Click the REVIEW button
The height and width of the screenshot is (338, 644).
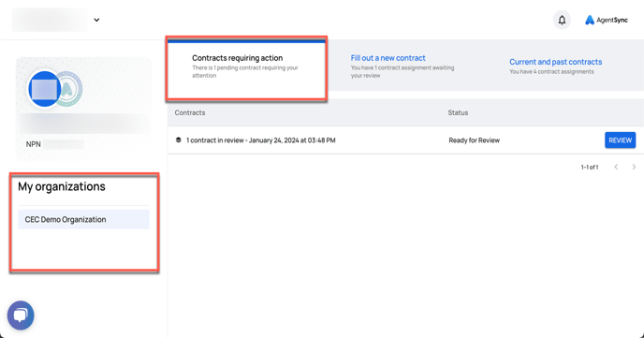tap(621, 140)
